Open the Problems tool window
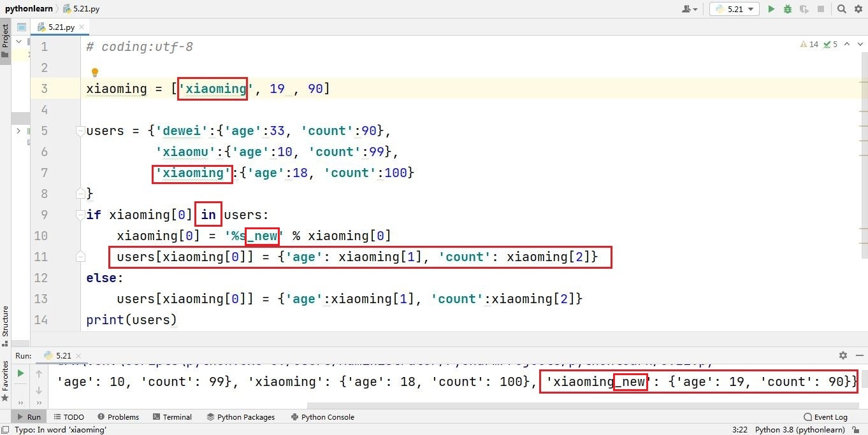 click(x=117, y=417)
